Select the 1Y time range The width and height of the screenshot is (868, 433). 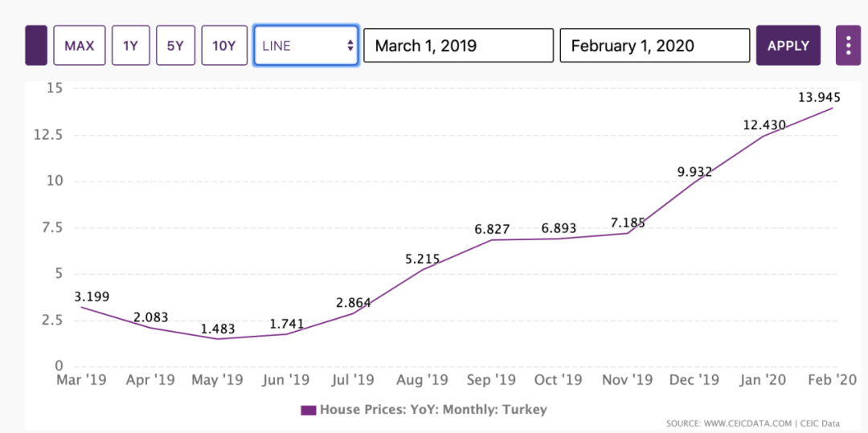pos(130,46)
